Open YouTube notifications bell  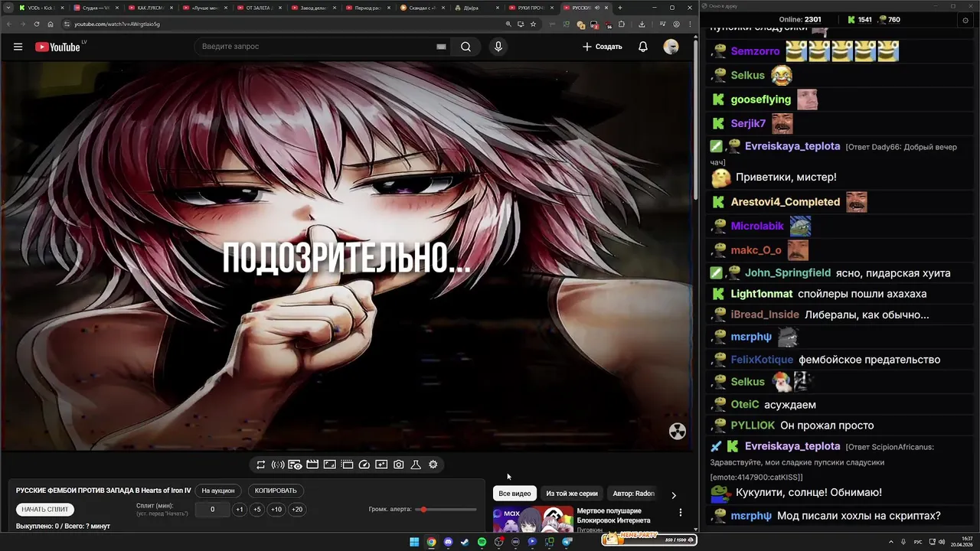643,47
